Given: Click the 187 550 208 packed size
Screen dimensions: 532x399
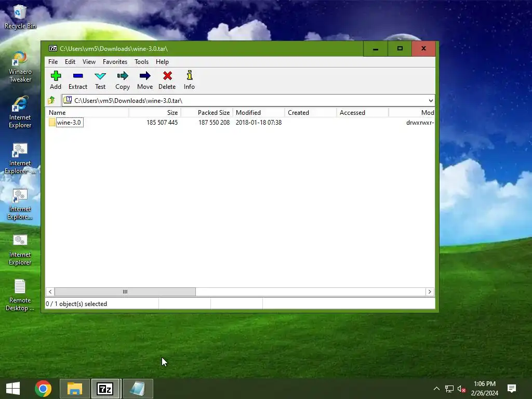Looking at the screenshot, I should [x=214, y=123].
